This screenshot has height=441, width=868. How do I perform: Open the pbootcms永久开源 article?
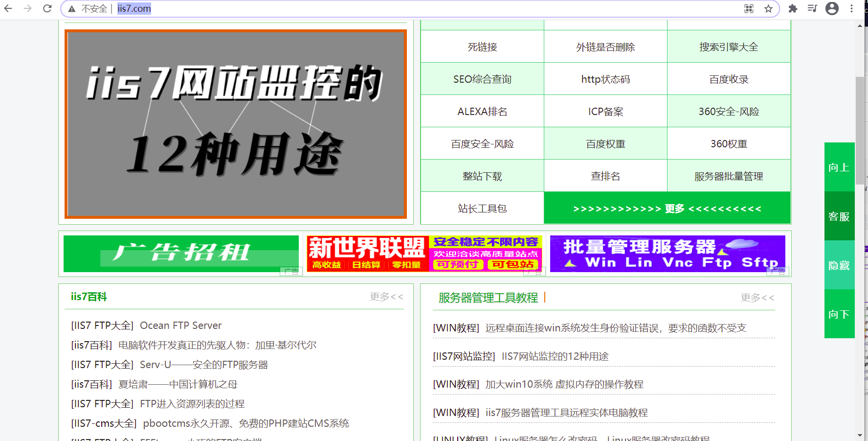(246, 423)
